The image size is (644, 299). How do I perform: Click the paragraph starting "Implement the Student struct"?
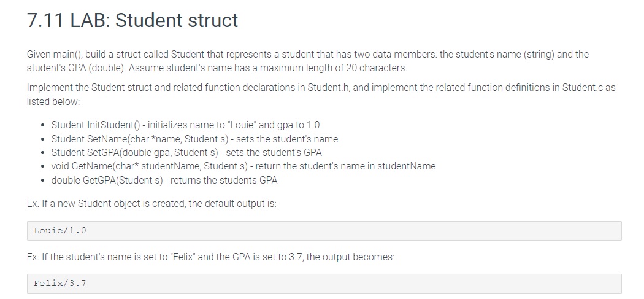pos(320,93)
